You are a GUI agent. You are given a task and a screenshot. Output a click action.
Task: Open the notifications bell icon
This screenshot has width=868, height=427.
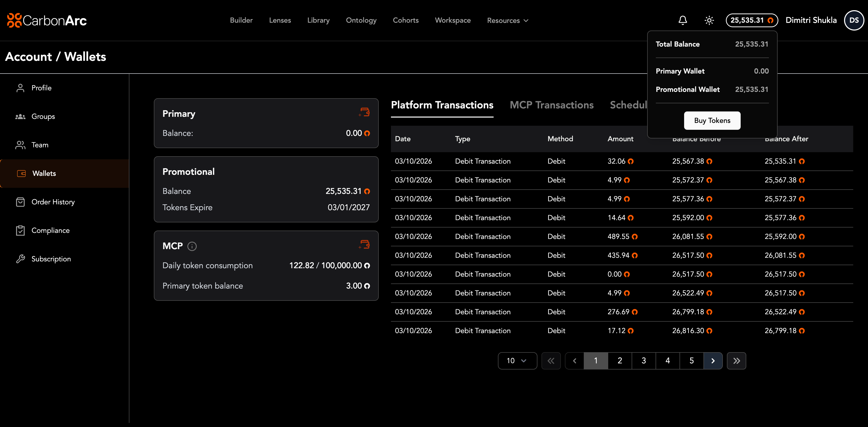(683, 20)
